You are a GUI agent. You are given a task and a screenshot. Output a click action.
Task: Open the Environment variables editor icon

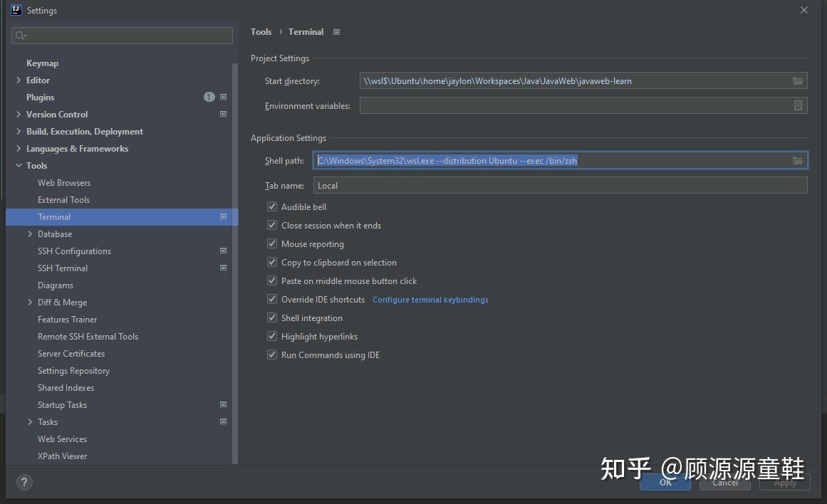798,105
